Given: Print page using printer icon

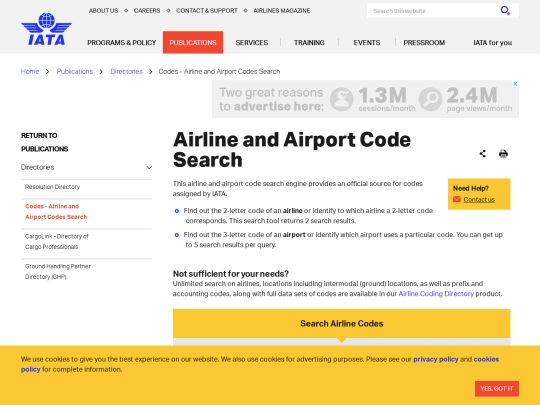Looking at the screenshot, I should click(503, 154).
